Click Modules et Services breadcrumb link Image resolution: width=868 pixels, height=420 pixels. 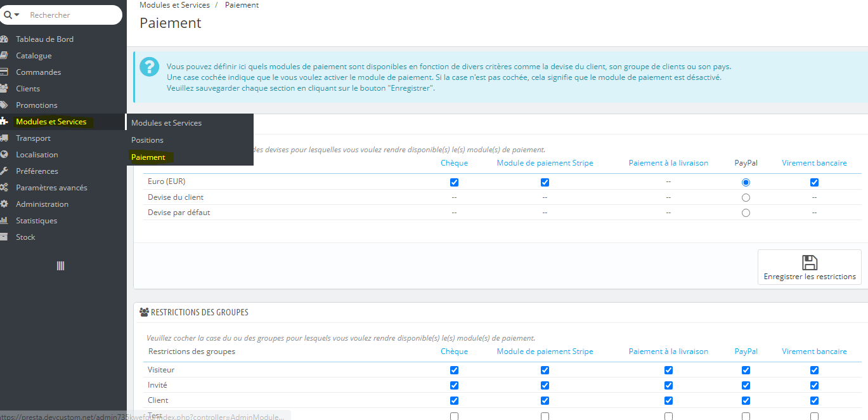click(174, 4)
